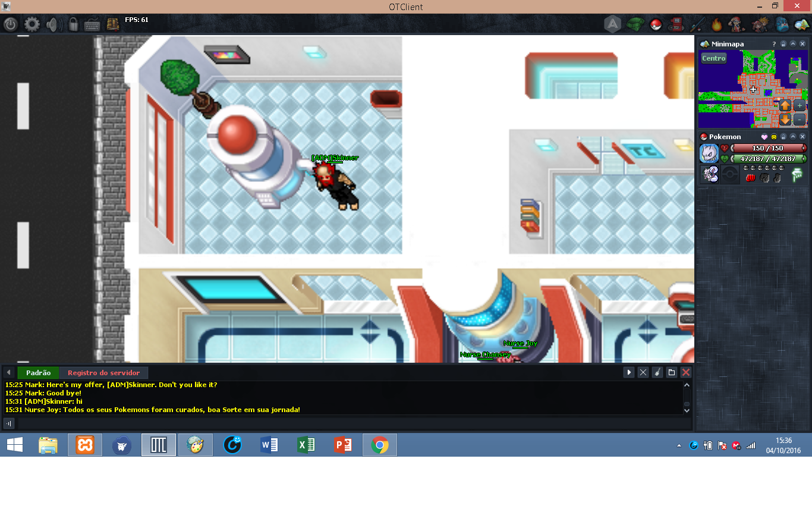Viewport: 812px width, 509px height.
Task: Collapse the Minimapa panel
Action: click(x=793, y=44)
